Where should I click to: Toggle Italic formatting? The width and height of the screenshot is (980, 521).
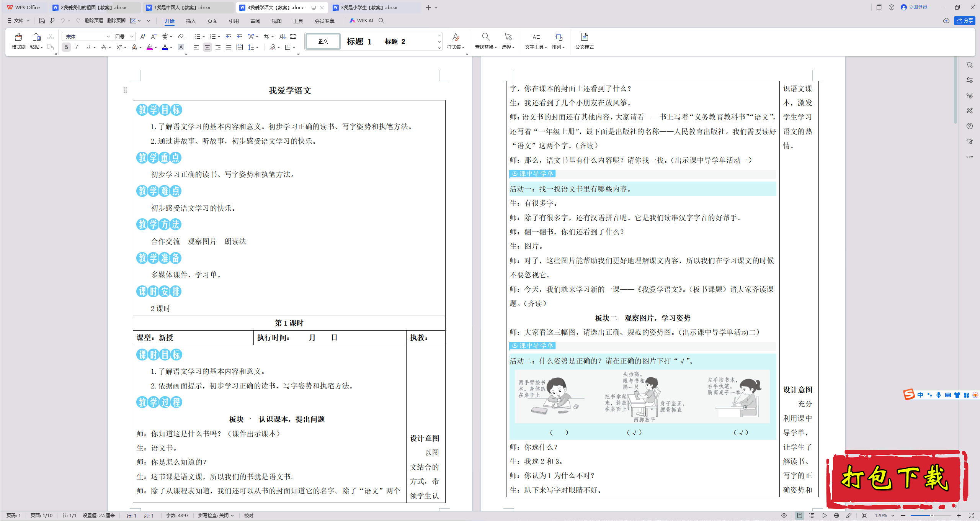(x=77, y=47)
